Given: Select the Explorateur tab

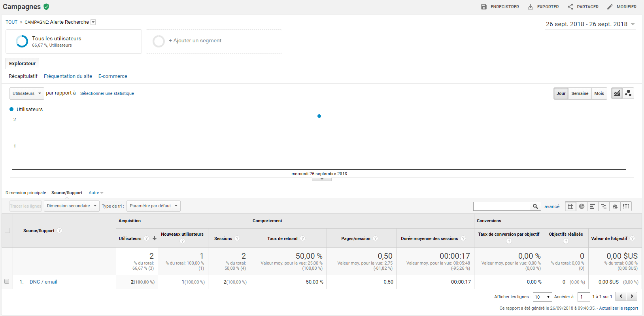Looking at the screenshot, I should tap(22, 64).
